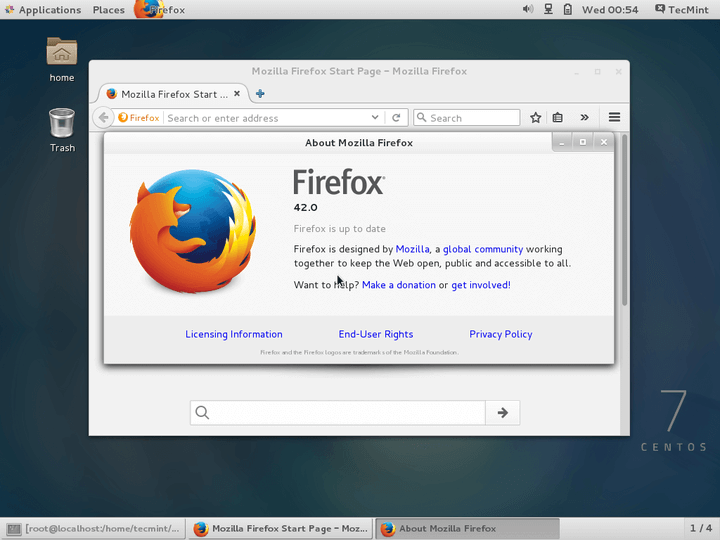Click the get involved! link
The image size is (720, 540).
(481, 285)
